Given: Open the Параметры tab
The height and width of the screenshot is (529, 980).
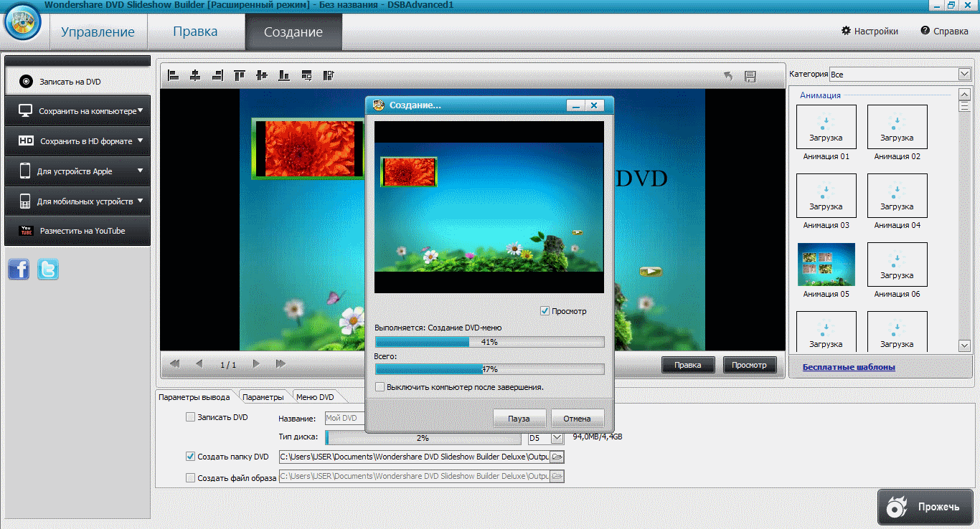Looking at the screenshot, I should (x=263, y=396).
